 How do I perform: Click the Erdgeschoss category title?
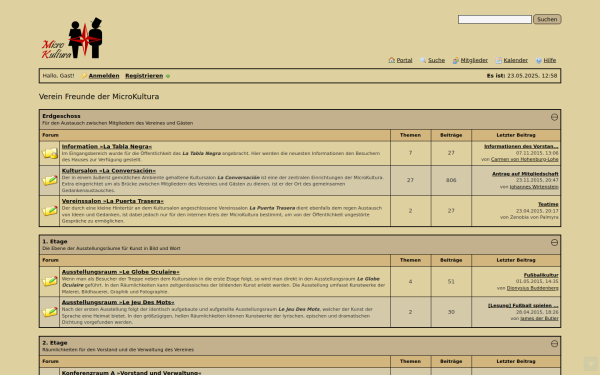coord(61,116)
